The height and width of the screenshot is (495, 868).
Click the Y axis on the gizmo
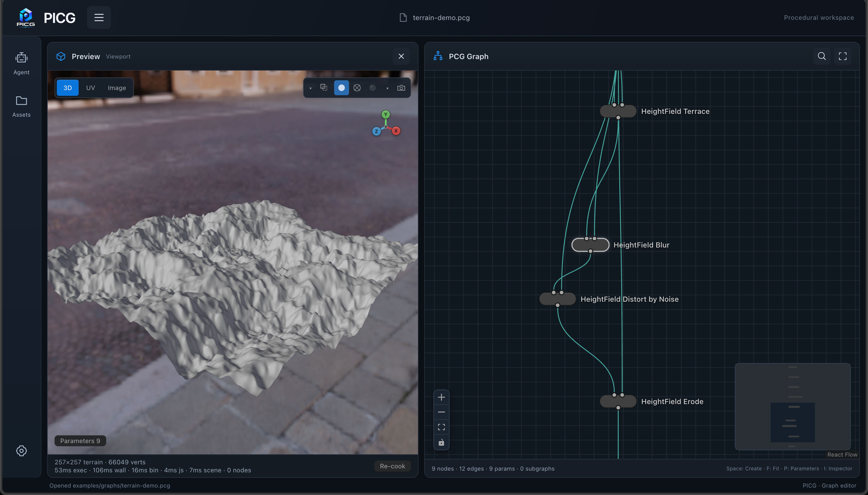click(385, 114)
